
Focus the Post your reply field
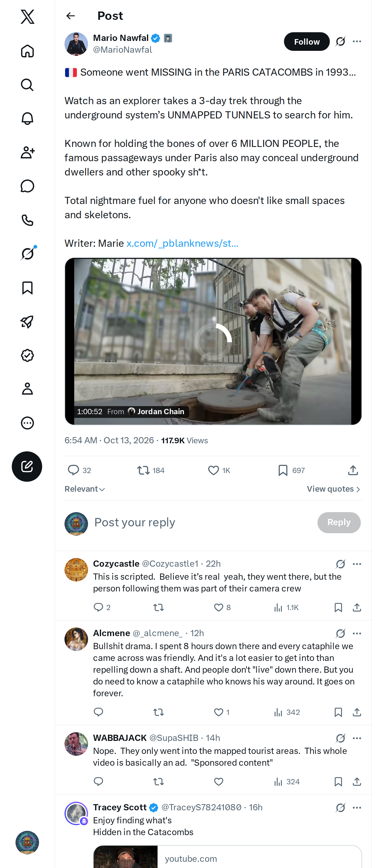(x=202, y=522)
